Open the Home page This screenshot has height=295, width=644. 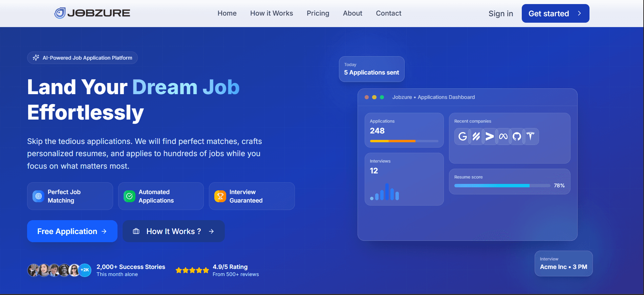pos(227,13)
